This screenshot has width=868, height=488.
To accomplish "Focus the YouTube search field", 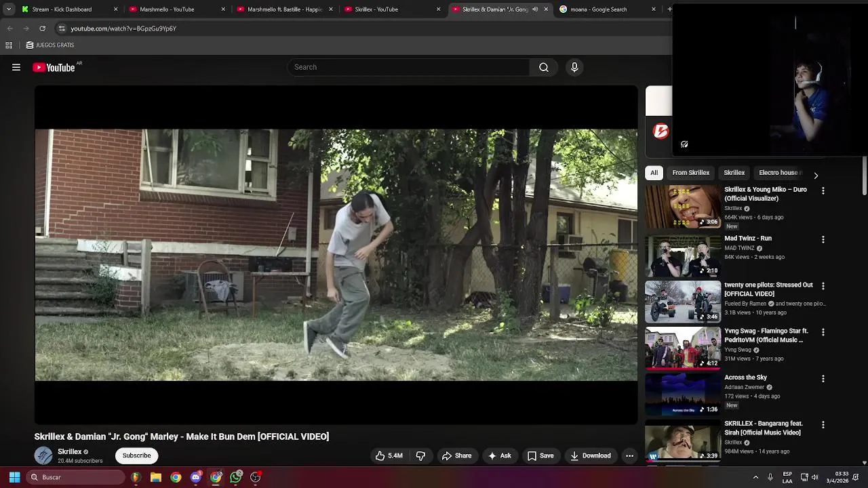I will click(x=408, y=67).
